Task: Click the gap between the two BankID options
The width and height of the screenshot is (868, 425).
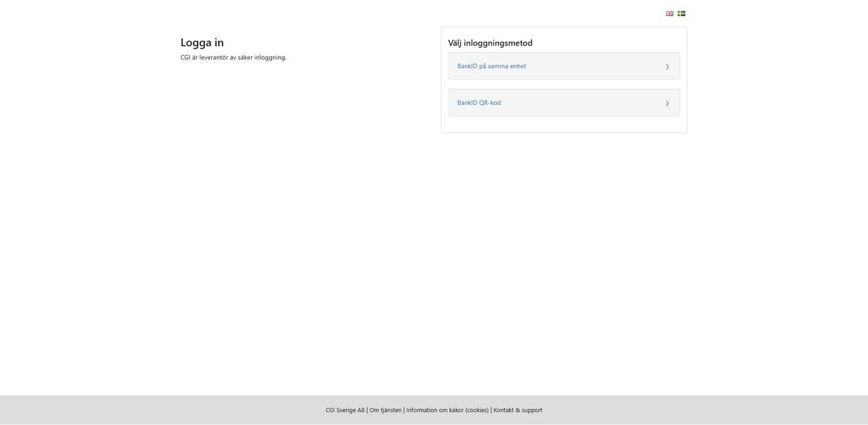Action: (x=563, y=84)
